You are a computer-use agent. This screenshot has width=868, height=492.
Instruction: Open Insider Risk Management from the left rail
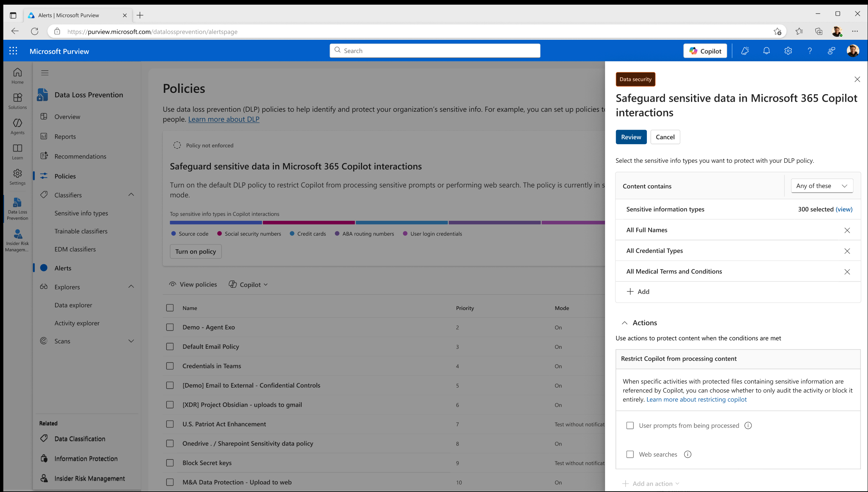(17, 239)
